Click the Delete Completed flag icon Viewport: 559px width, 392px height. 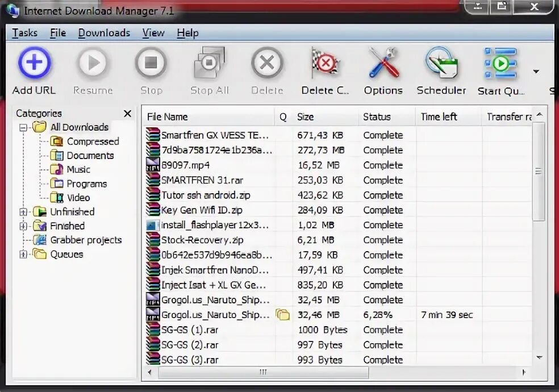click(325, 63)
